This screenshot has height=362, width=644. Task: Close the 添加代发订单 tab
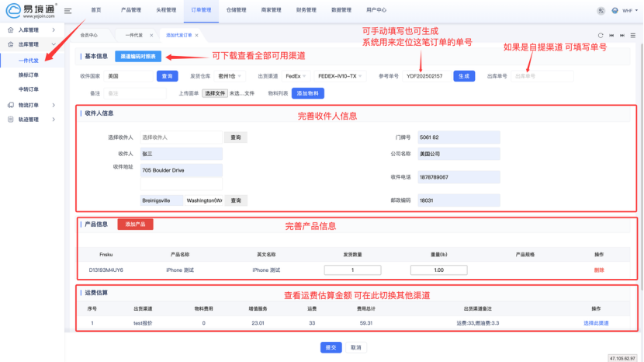pyautogui.click(x=197, y=36)
